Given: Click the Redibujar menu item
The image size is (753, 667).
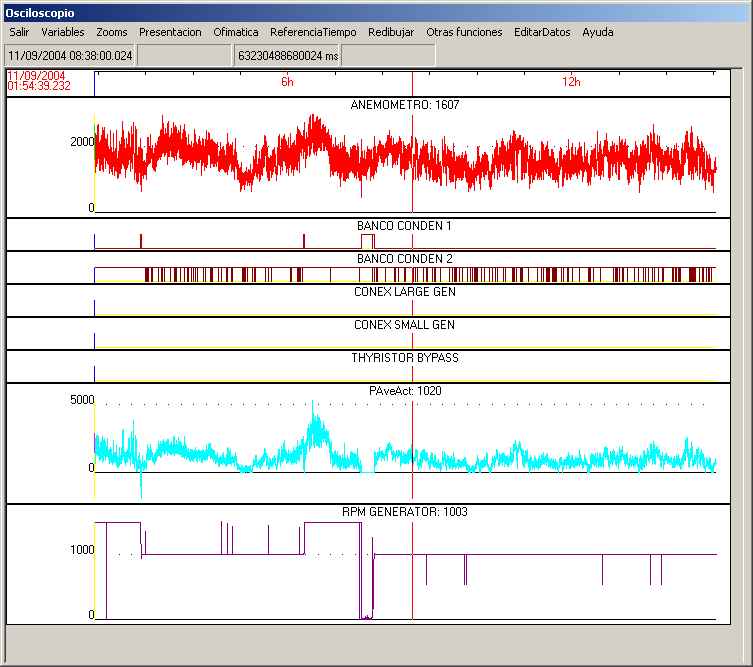Looking at the screenshot, I should coord(391,32).
